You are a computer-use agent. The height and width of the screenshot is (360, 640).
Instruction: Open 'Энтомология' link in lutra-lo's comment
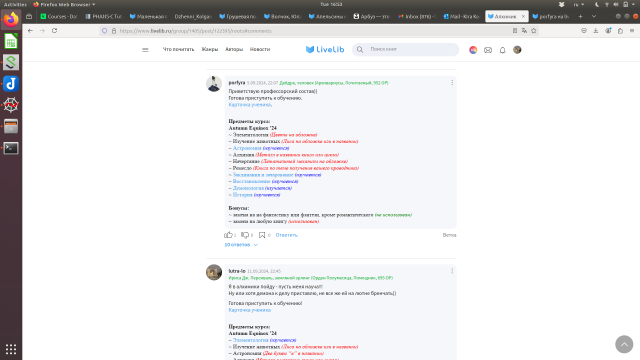click(251, 340)
